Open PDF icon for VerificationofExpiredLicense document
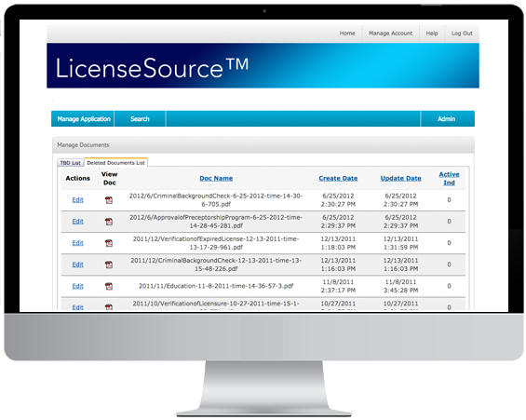This screenshot has width=526, height=420. (x=109, y=243)
